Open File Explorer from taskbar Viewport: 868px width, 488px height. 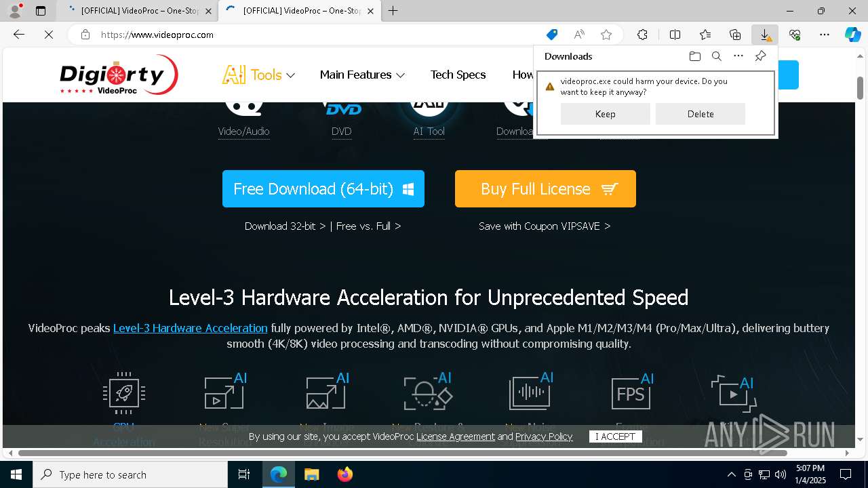311,474
